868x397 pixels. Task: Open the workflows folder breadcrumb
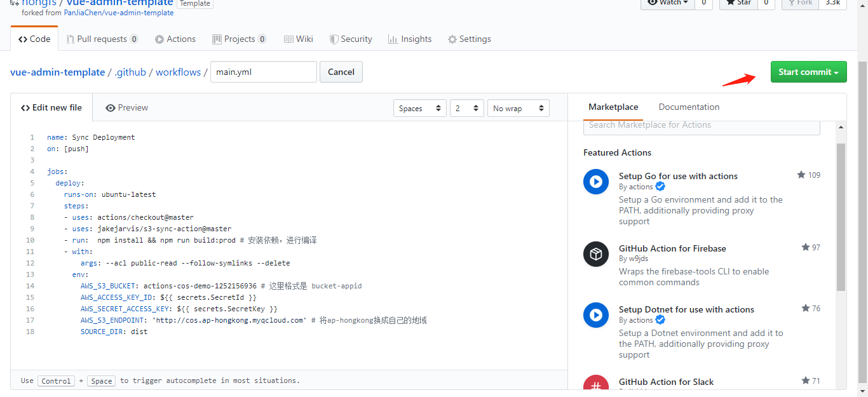(x=179, y=72)
